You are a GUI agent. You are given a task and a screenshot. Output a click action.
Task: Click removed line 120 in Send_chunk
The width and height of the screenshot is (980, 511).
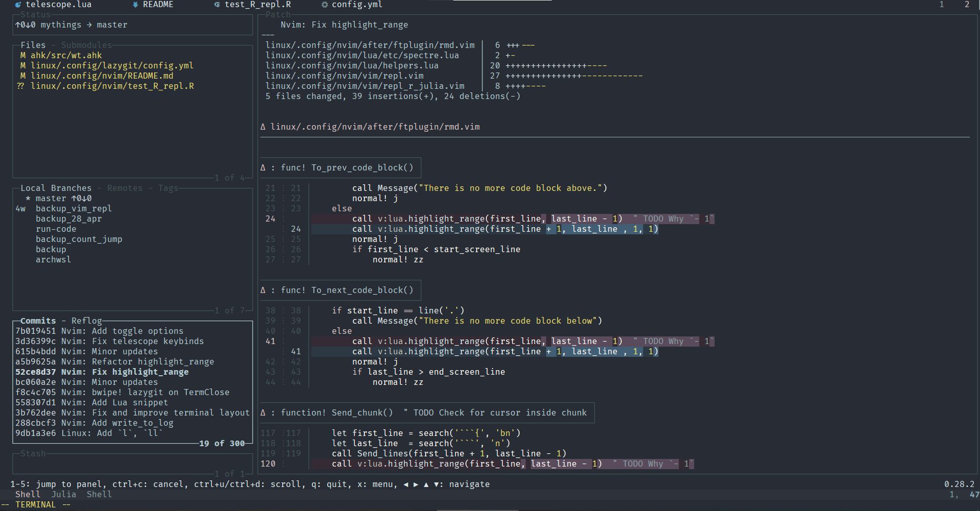[x=503, y=464]
